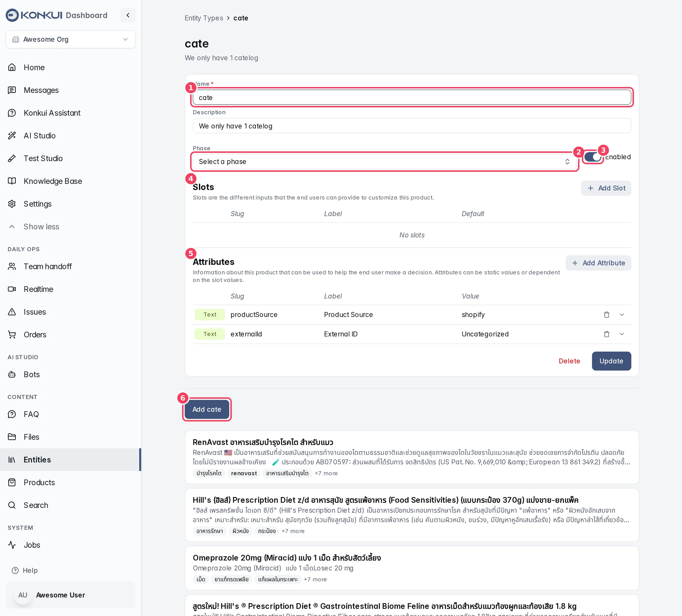Click the Description input field

point(412,126)
